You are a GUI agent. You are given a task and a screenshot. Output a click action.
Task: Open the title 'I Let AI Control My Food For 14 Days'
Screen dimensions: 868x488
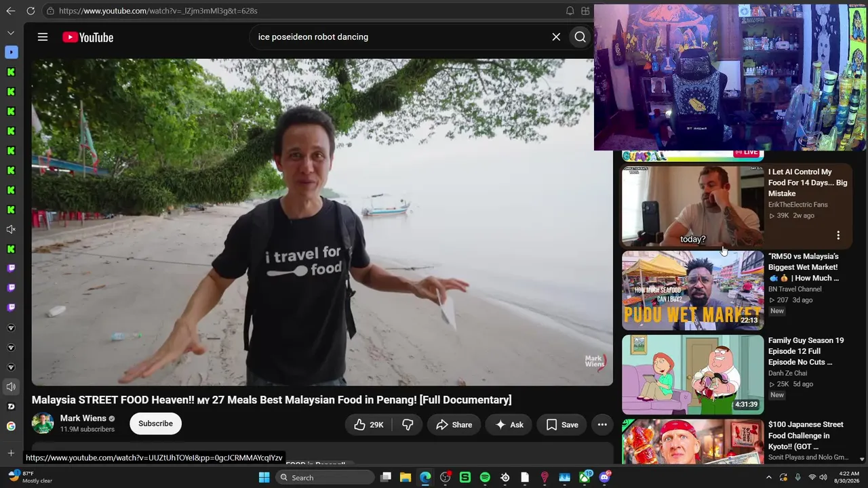coord(808,183)
